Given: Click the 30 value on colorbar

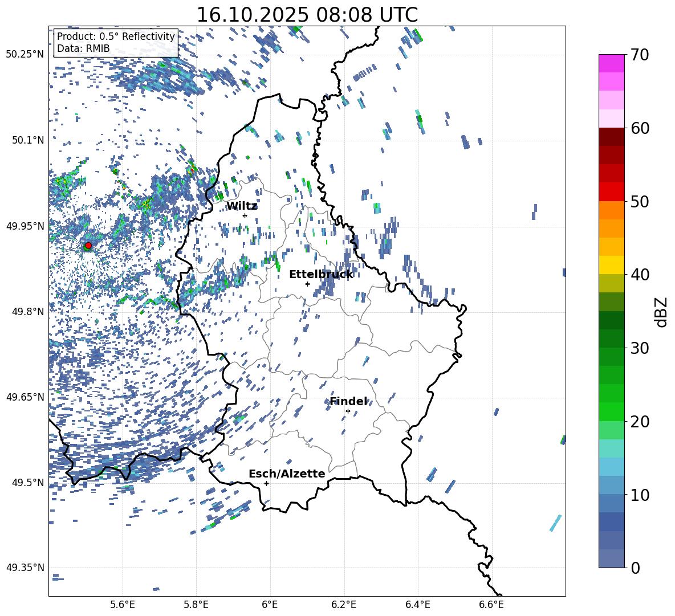Looking at the screenshot, I should [x=640, y=348].
